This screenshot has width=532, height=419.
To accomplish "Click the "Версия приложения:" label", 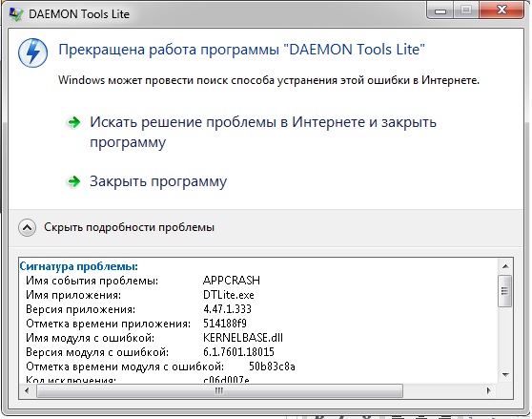I will point(80,309).
